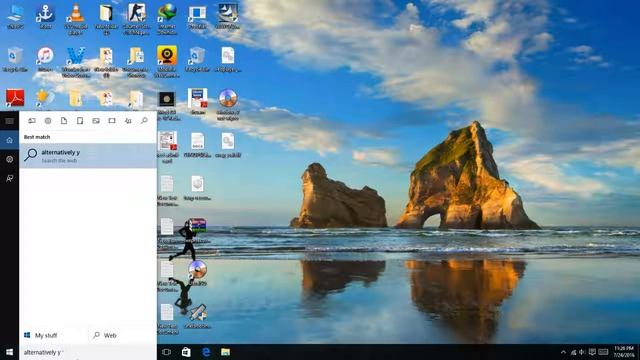This screenshot has height=360, width=640.
Task: Launch the Store from the taskbar
Action: (186, 352)
